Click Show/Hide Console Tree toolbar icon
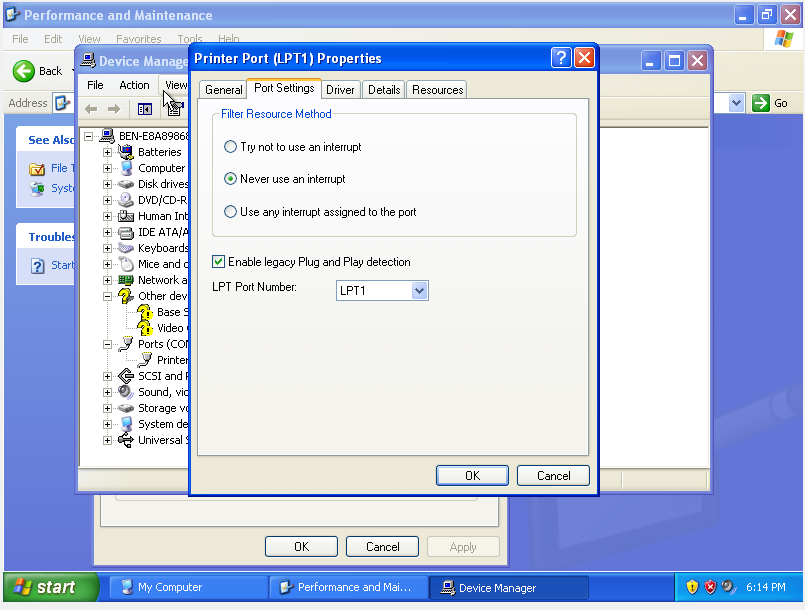This screenshot has height=610, width=805. (x=145, y=109)
